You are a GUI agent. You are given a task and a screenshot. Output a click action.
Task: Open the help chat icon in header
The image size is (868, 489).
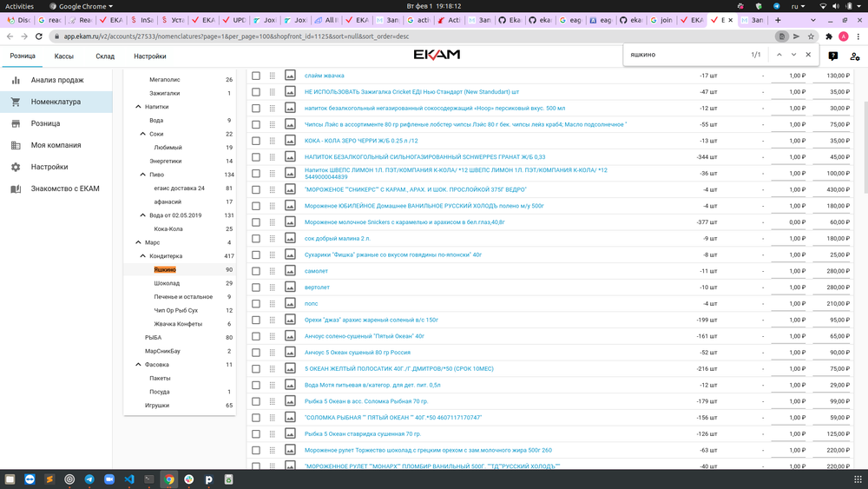click(x=833, y=56)
